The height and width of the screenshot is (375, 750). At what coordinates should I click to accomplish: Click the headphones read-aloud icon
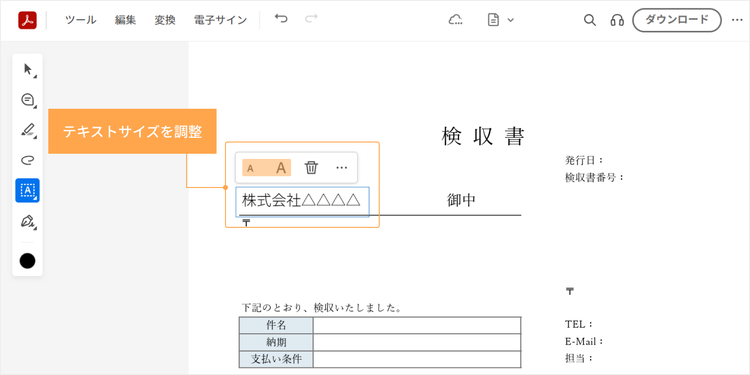617,20
